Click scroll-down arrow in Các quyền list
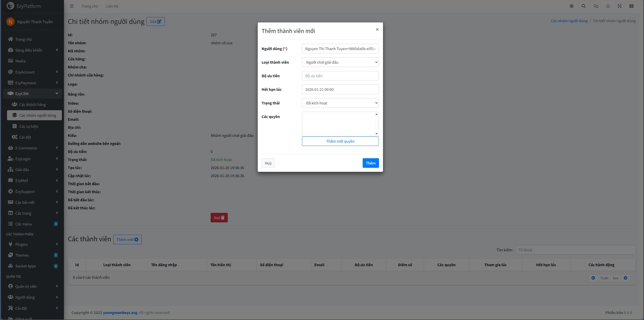644x320 pixels. 376,134
